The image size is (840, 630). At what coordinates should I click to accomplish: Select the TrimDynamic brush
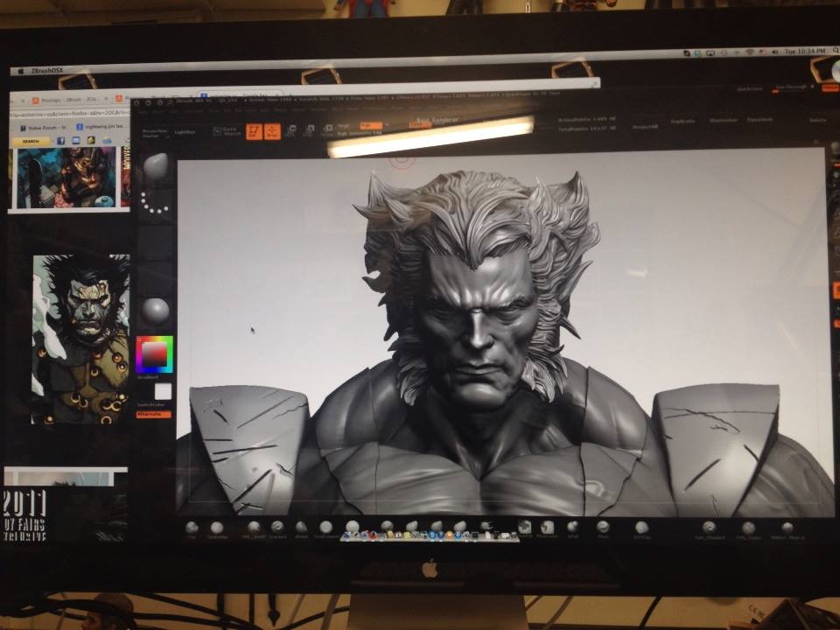tap(325, 529)
